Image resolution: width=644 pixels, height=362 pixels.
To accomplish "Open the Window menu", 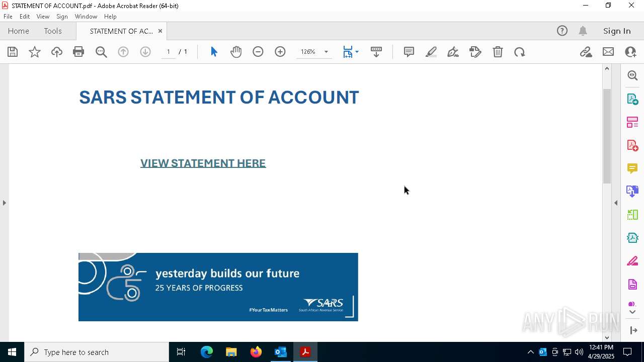I will click(86, 17).
